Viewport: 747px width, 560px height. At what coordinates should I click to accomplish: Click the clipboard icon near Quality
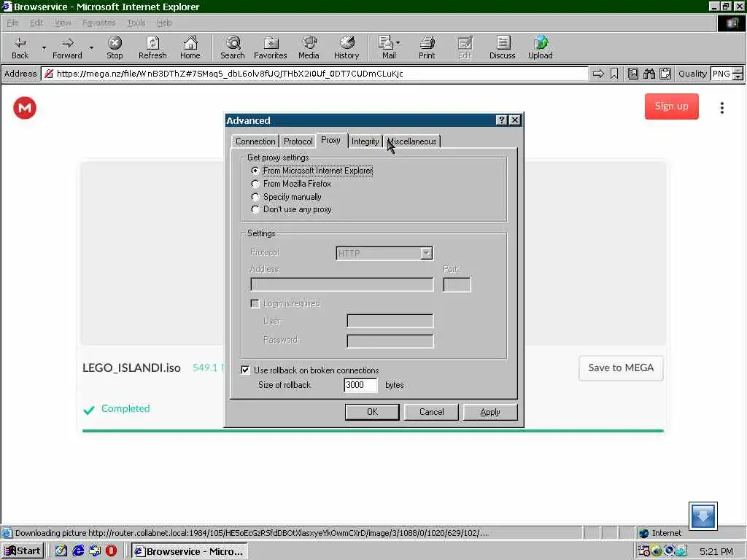[x=665, y=74]
